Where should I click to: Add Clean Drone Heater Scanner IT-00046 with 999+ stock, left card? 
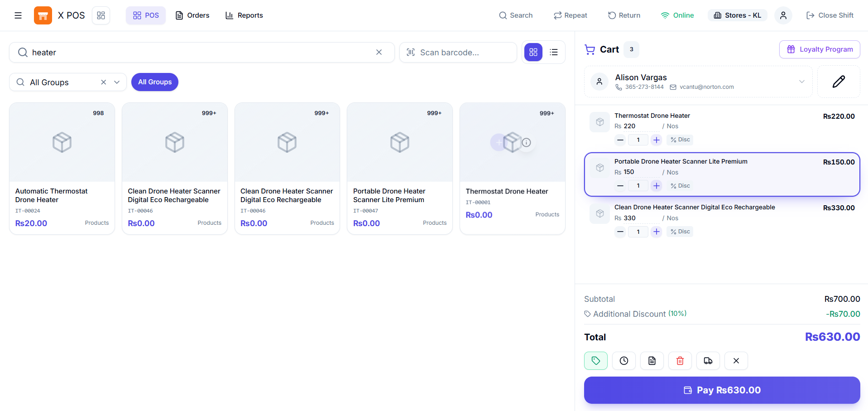175,169
